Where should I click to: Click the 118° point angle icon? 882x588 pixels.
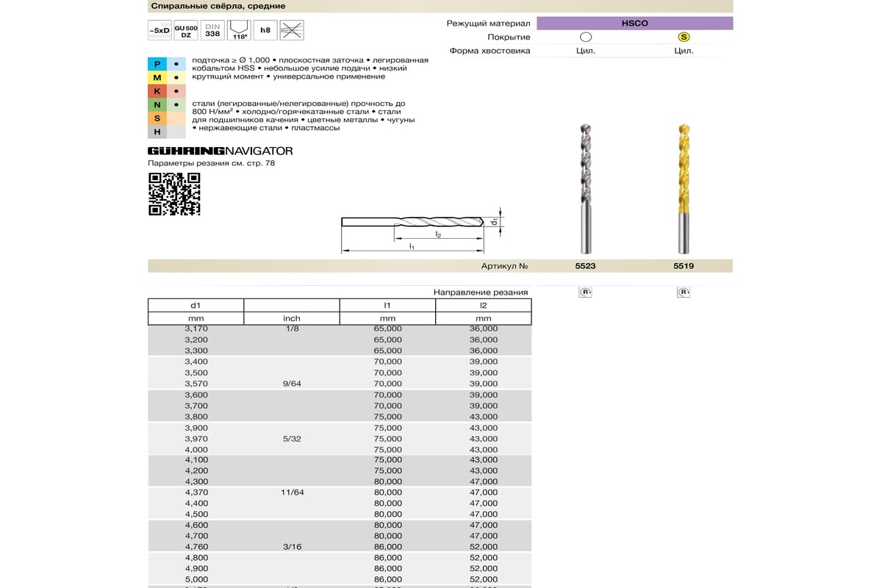[x=239, y=30]
